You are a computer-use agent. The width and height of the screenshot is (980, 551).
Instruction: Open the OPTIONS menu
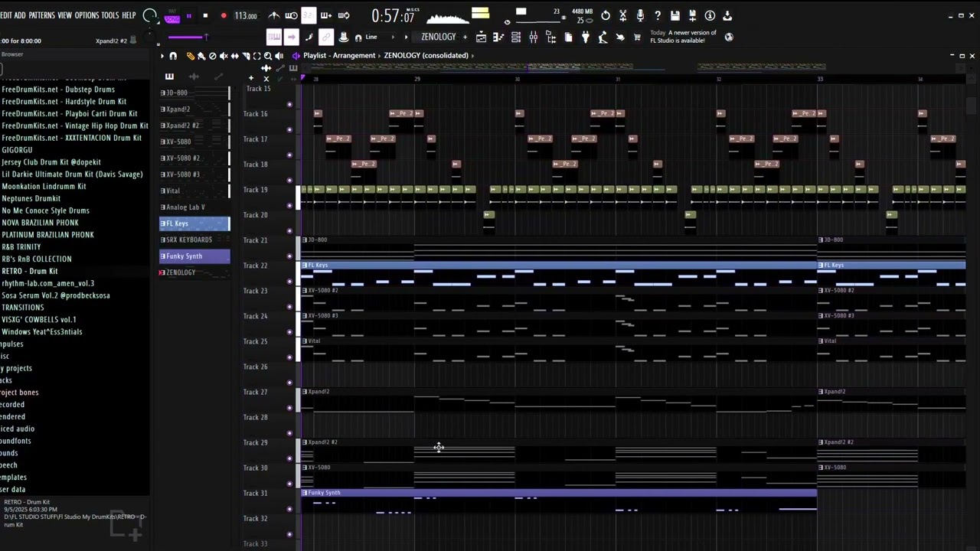[87, 15]
